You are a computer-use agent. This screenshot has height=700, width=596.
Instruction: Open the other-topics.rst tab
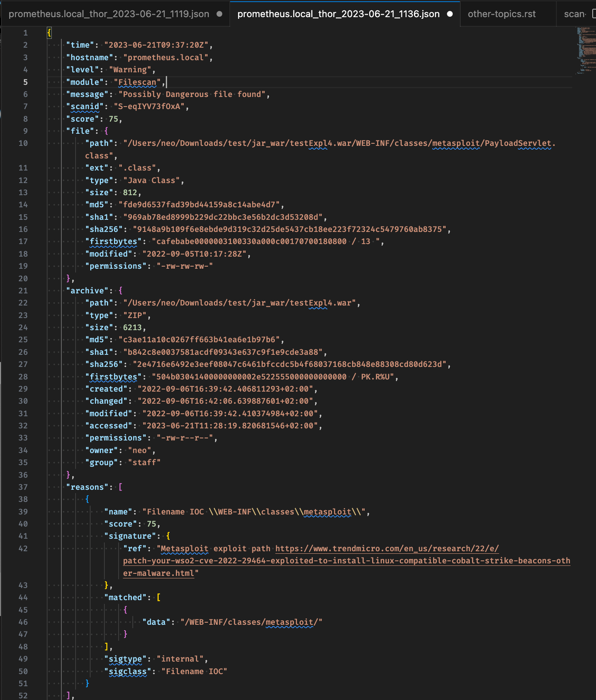pos(501,14)
